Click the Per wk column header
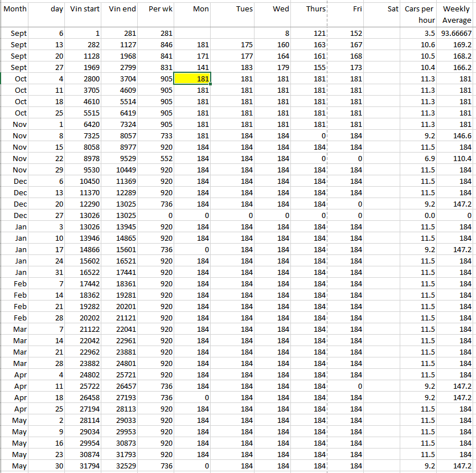 pyautogui.click(x=159, y=9)
